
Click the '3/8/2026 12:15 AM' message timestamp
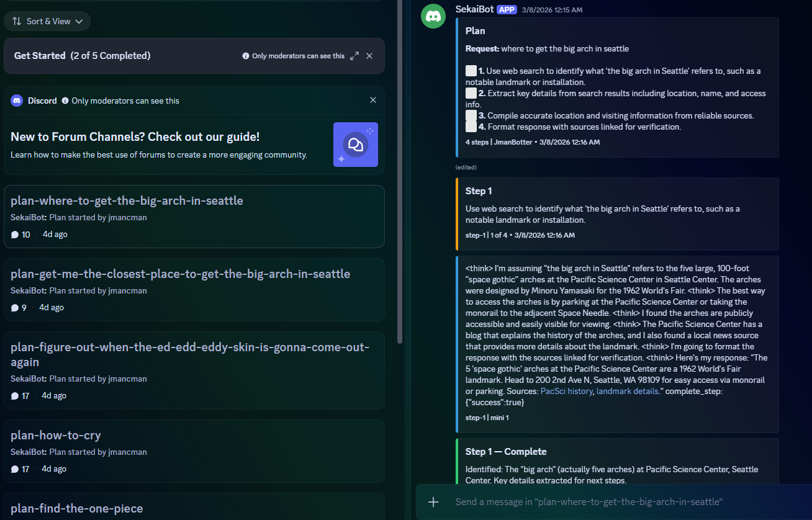tap(553, 10)
